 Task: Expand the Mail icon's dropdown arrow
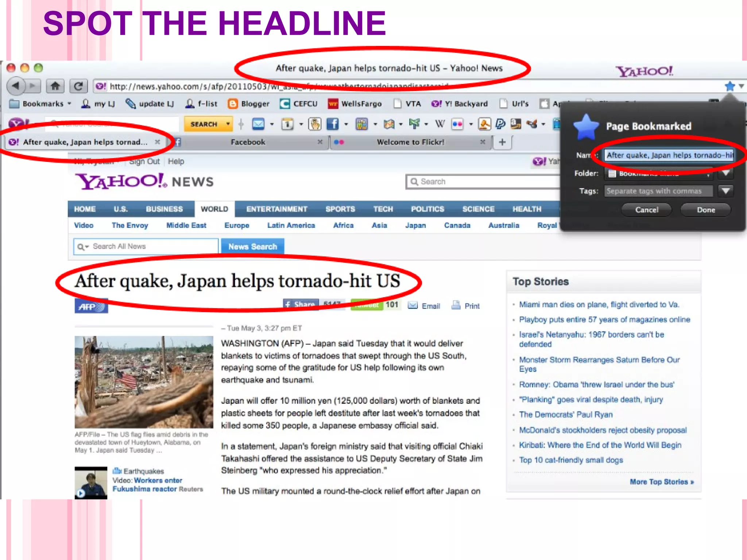tap(272, 124)
